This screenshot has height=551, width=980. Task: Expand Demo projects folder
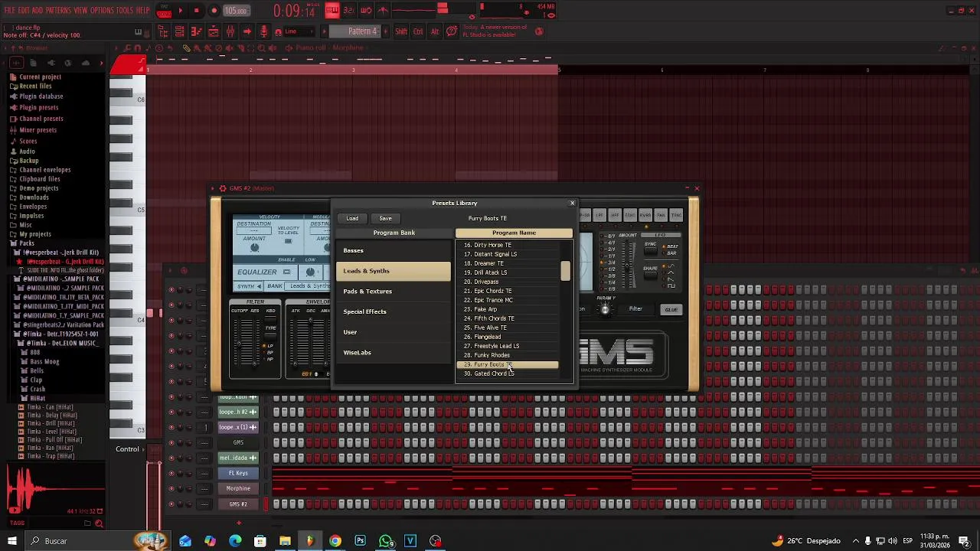(x=38, y=188)
